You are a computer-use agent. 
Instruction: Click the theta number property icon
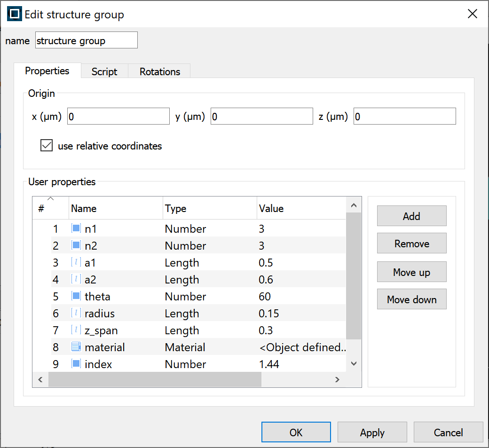[x=76, y=296]
